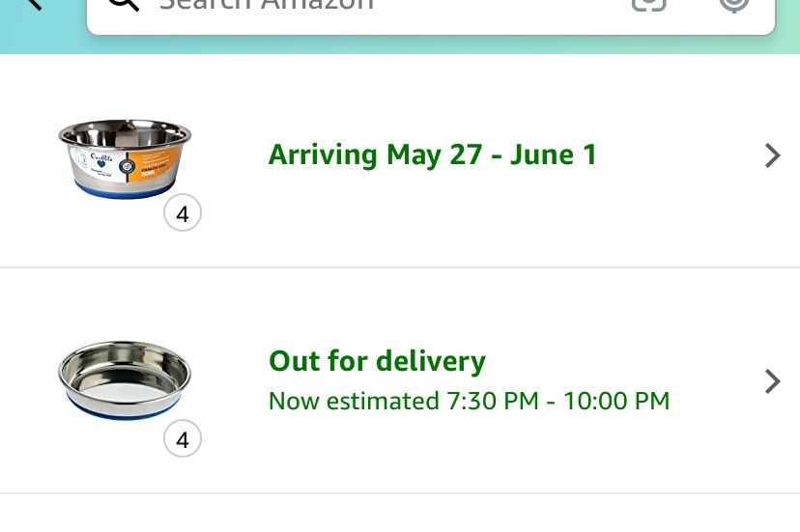Screen dimensions: 800x532
Task: Click the blue rubber base of shallow bowl
Action: pos(124,409)
